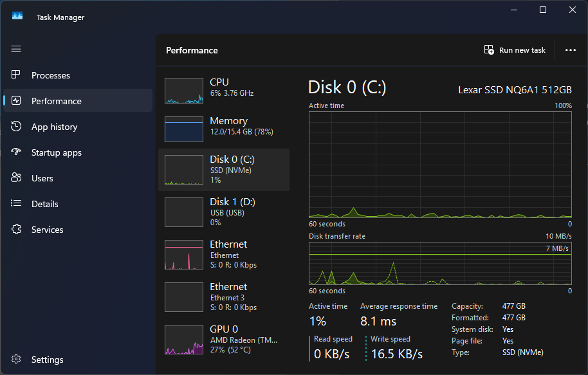The image size is (588, 375).
Task: Open the three-dot more options menu
Action: pyautogui.click(x=570, y=50)
